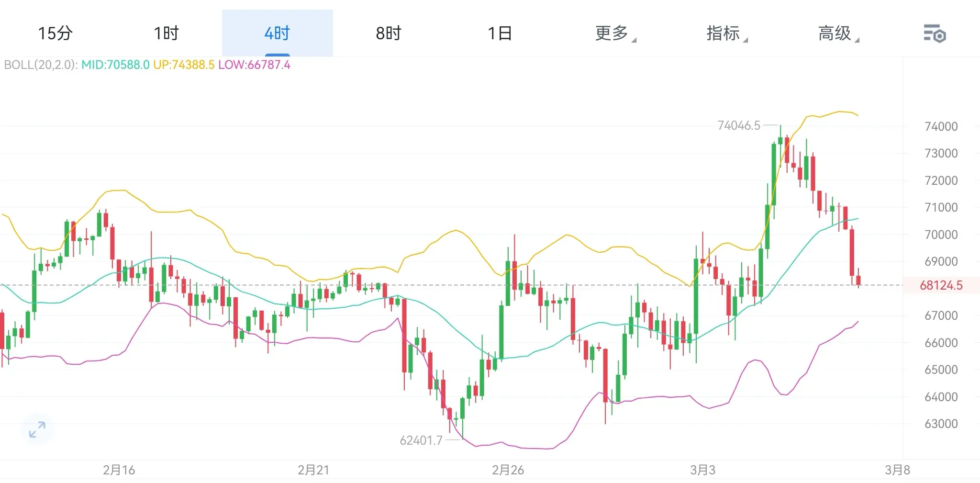Switch to the 8时 timeframe
The image size is (980, 483).
(389, 34)
